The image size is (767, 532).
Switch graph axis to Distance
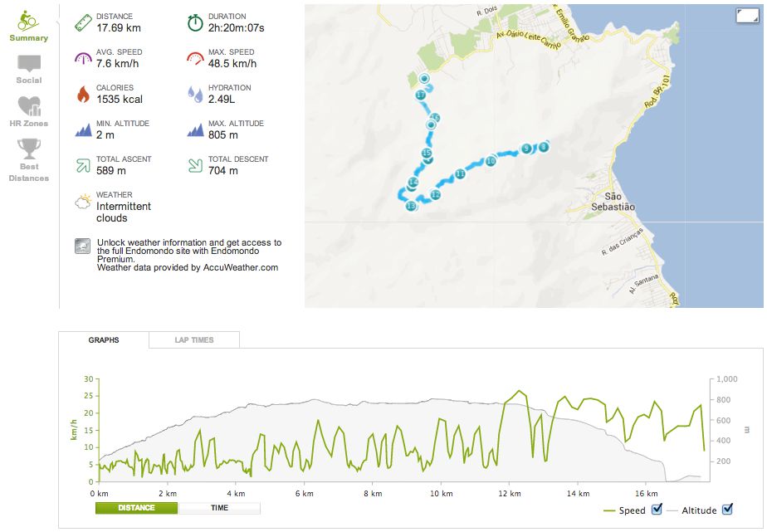pos(137,508)
